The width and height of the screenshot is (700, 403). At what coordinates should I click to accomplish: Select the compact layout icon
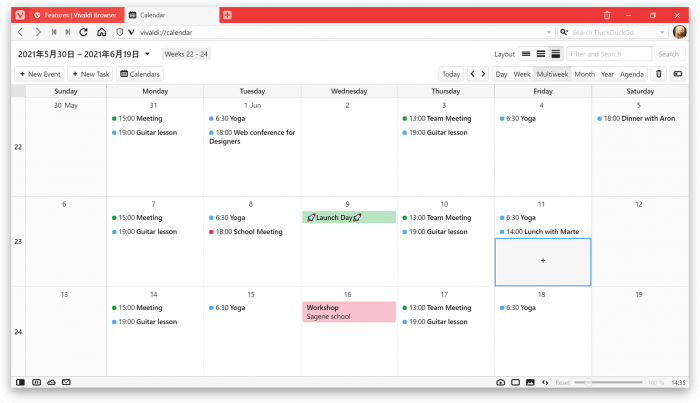[x=541, y=54]
